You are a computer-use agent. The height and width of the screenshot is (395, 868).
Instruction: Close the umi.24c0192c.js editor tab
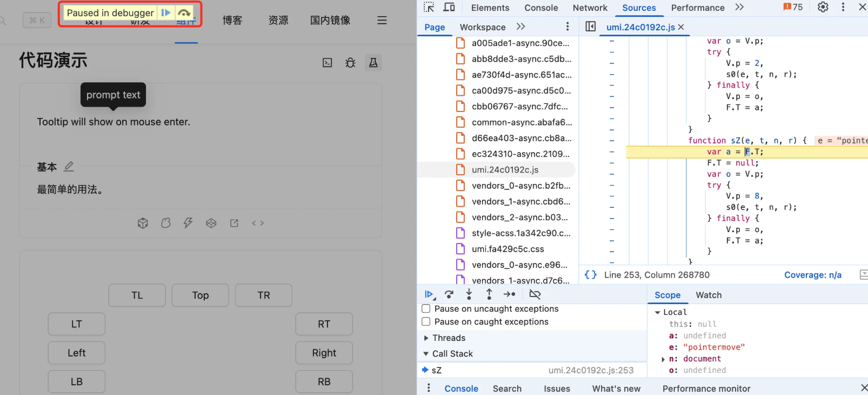681,27
